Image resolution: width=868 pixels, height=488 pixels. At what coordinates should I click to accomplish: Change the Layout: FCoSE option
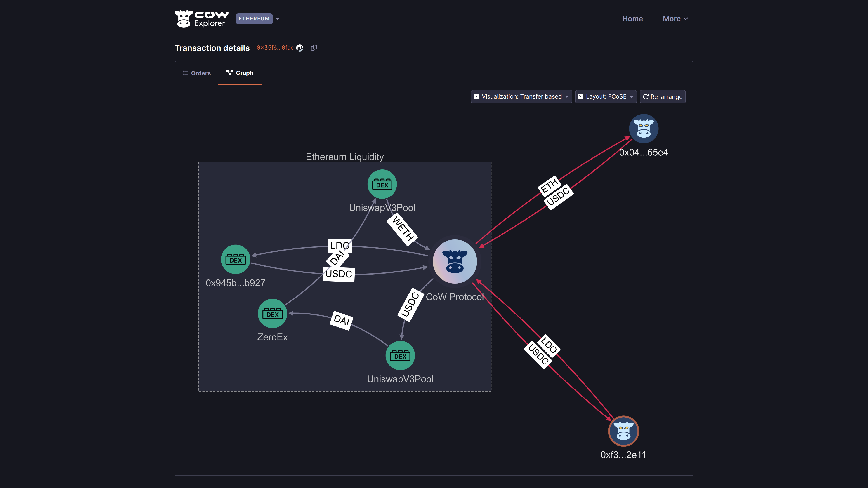pyautogui.click(x=606, y=97)
